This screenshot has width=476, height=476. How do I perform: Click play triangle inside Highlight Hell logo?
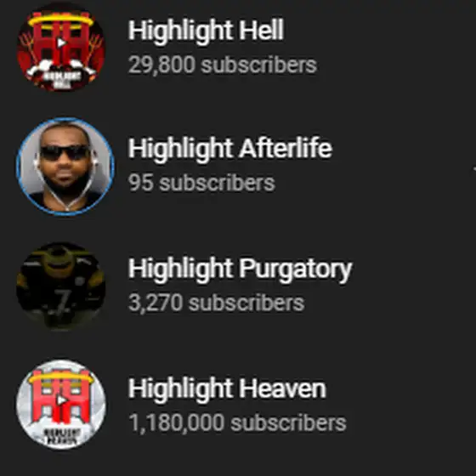tap(61, 42)
